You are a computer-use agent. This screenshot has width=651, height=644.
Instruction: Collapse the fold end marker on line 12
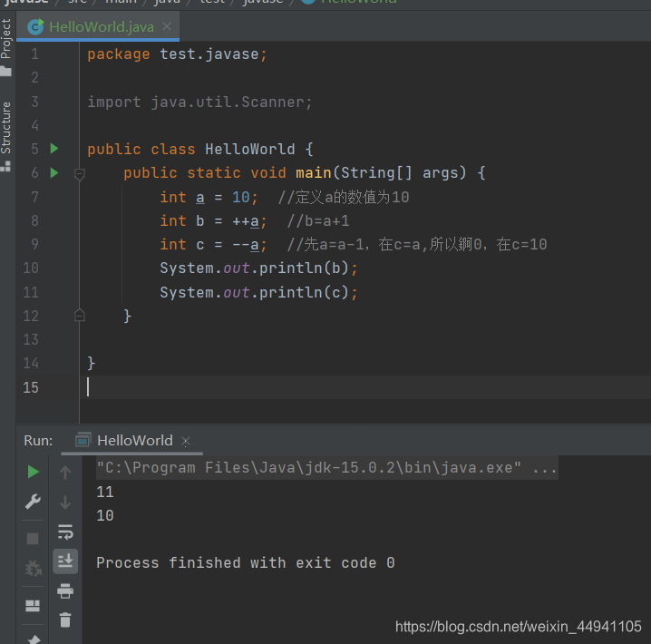79,316
